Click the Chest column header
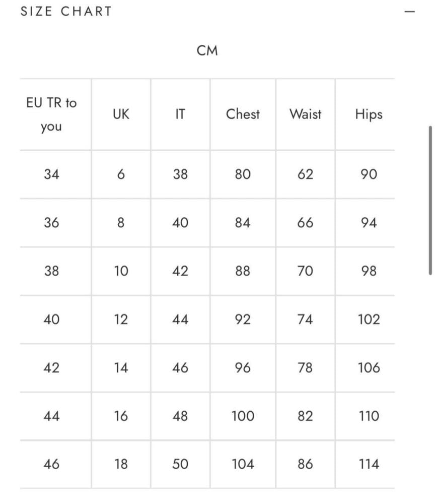The height and width of the screenshot is (504, 435). pos(243,114)
